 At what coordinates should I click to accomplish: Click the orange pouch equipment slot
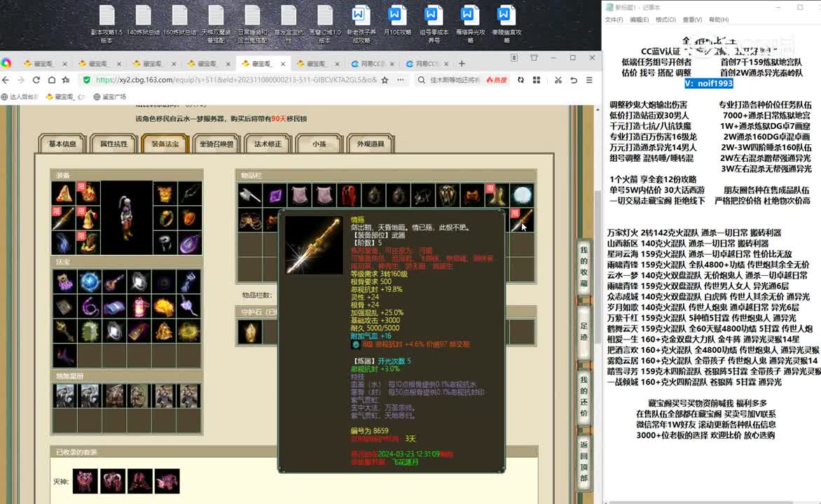point(190,218)
